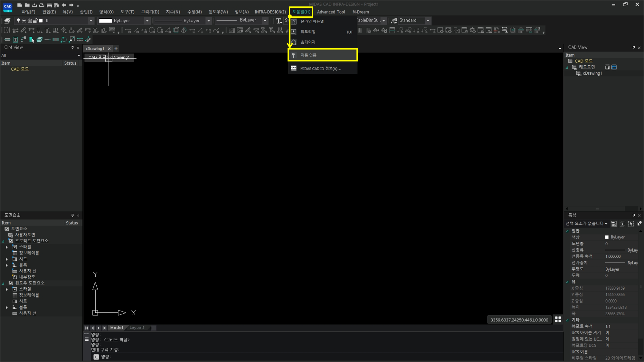Viewport: 644px width, 362px height.
Task: Pin the 도면요소 panel
Action: tap(72, 215)
